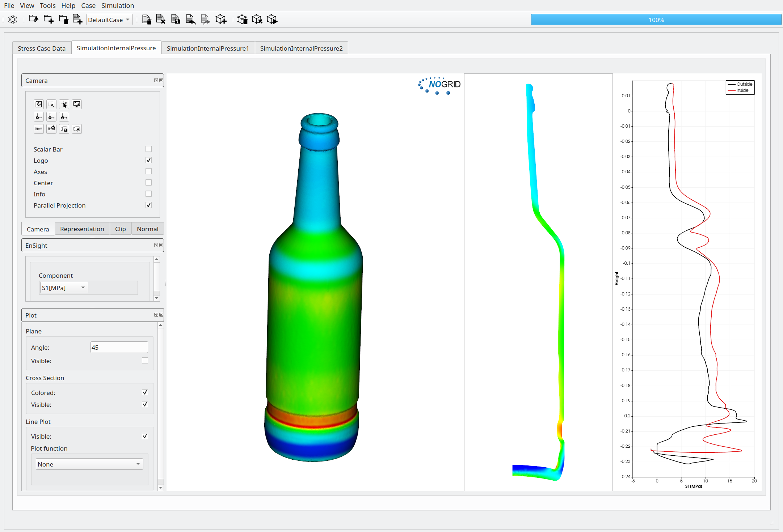Align camera view to Z axis

(x=64, y=117)
